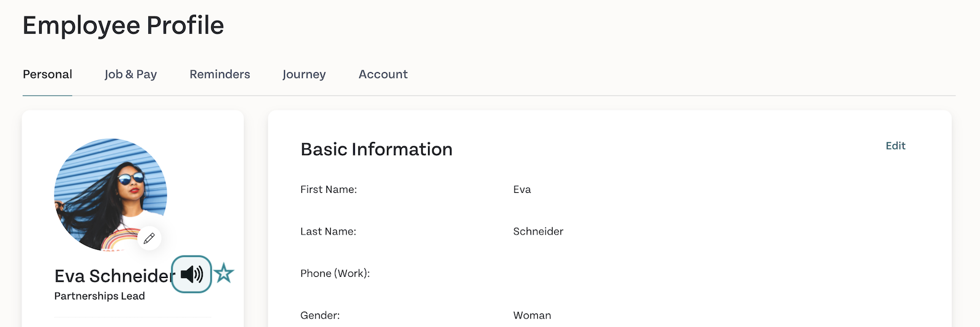Go to the Journey tab
Screen dimensions: 980x327
[304, 74]
